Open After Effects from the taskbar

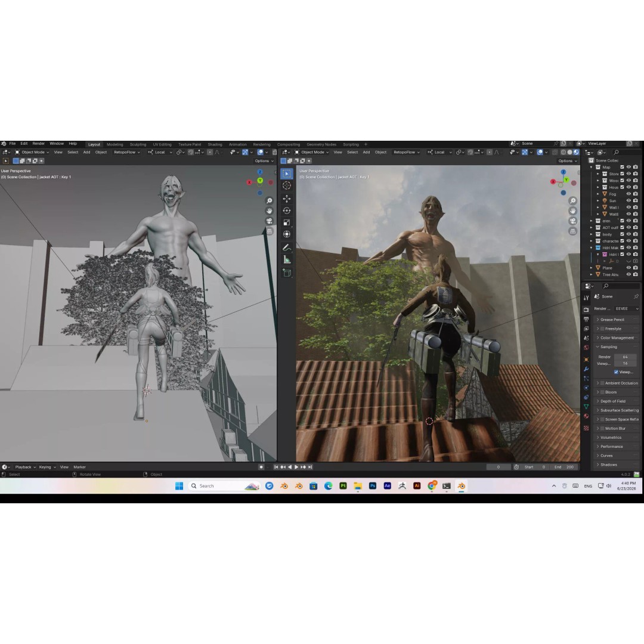(x=388, y=486)
